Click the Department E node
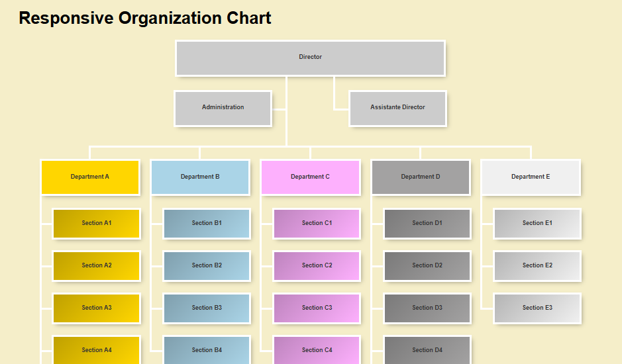Screen dimensions: 622x364 531,177
